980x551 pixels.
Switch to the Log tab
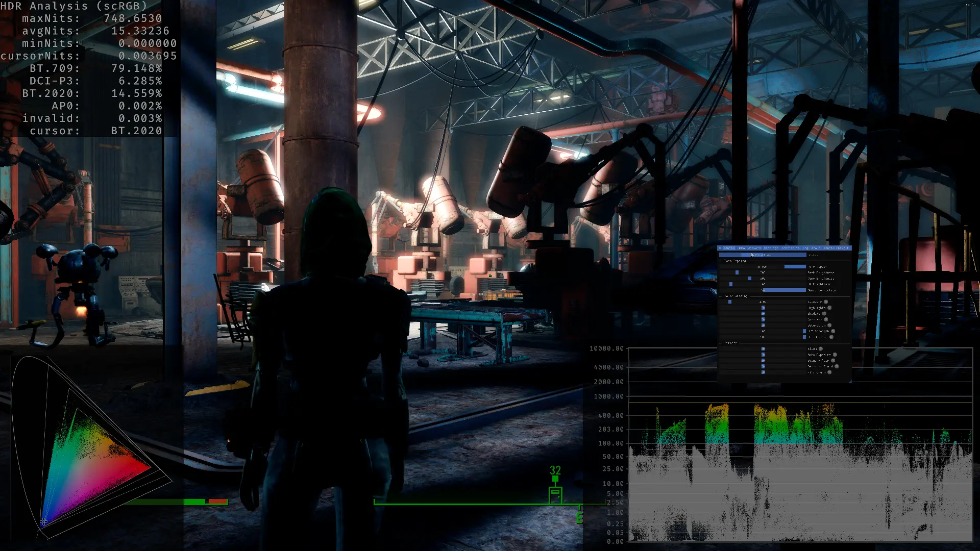point(805,248)
